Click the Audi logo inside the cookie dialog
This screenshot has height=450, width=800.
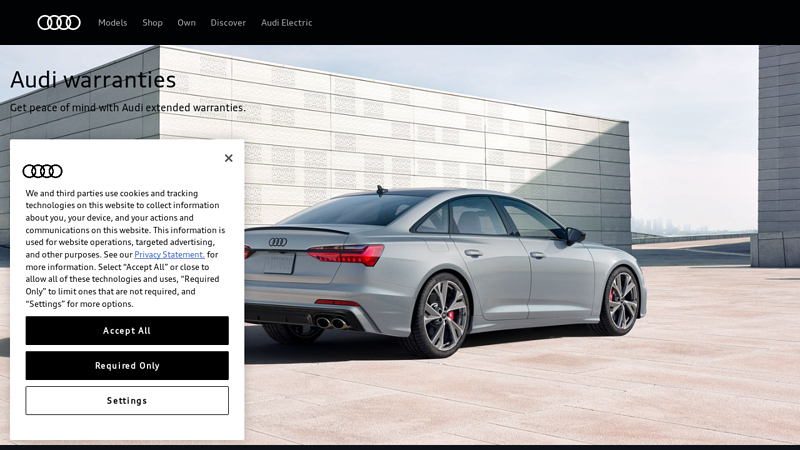[x=42, y=171]
